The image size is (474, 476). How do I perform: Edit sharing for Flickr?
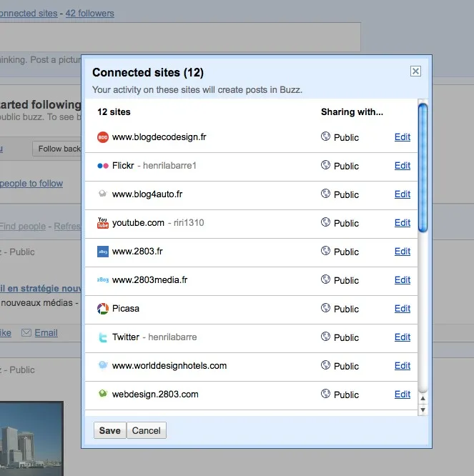[x=403, y=166]
